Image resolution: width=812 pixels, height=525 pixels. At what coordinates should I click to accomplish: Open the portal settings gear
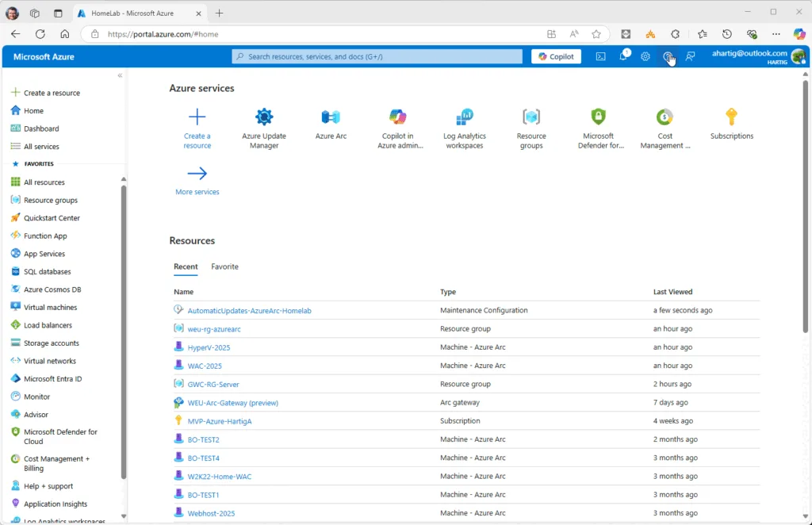point(645,56)
